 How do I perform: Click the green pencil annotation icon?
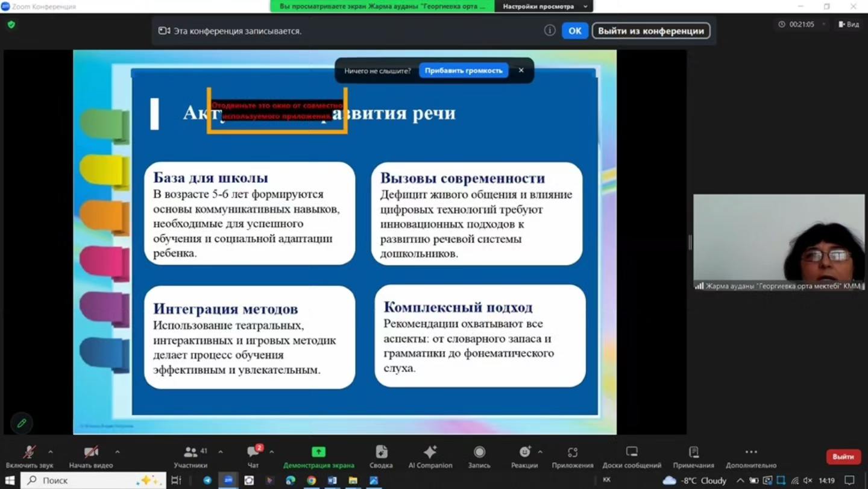[x=22, y=423]
